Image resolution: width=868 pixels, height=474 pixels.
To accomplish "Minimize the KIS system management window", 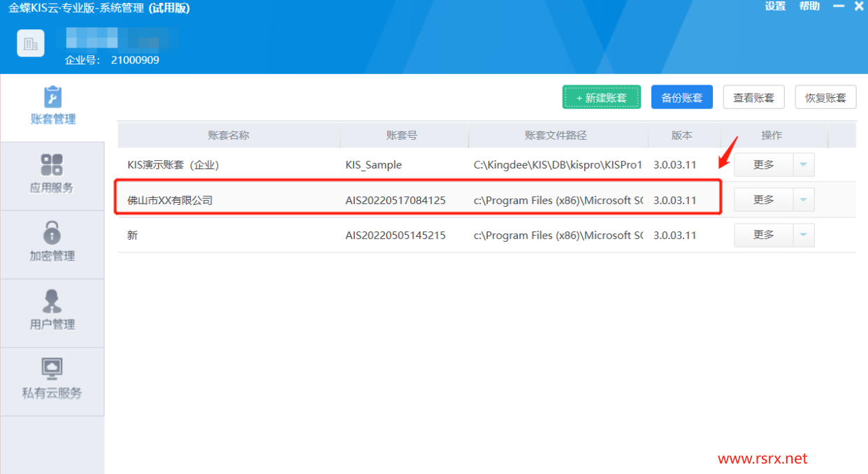I will [x=839, y=6].
